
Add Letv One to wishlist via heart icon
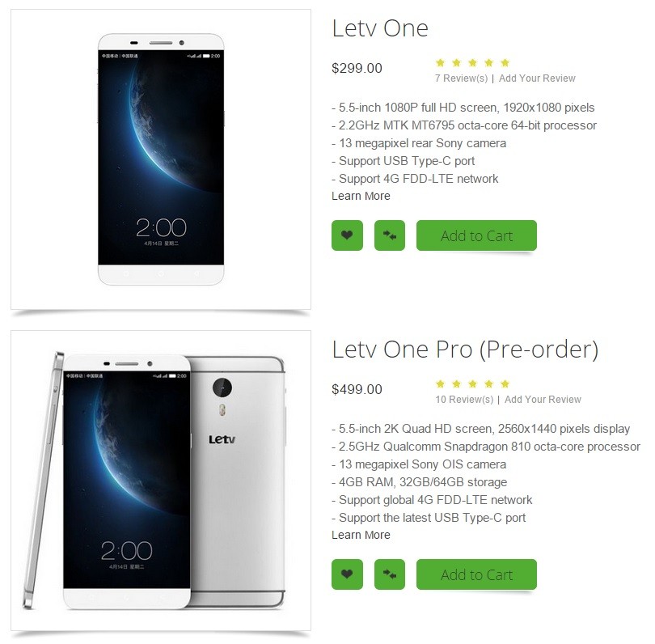click(x=347, y=235)
